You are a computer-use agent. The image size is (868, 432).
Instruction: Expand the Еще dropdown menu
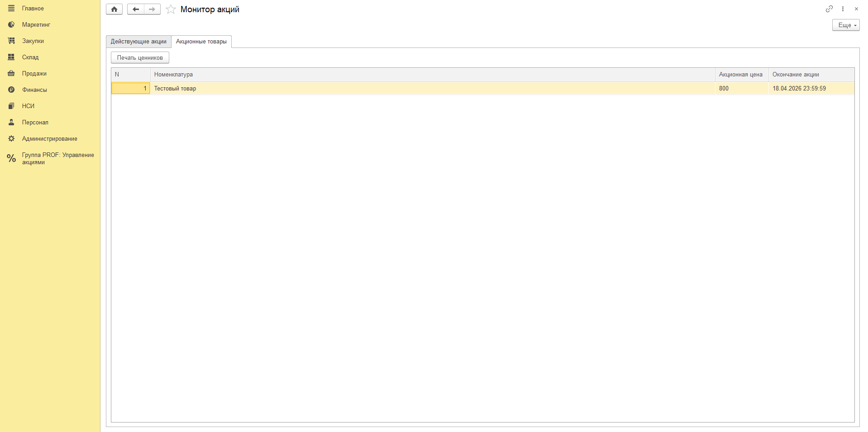(845, 25)
